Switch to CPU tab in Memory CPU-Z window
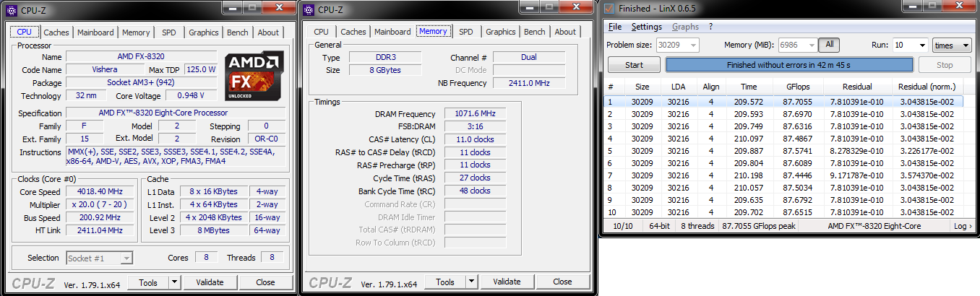The height and width of the screenshot is (296, 980). (322, 32)
